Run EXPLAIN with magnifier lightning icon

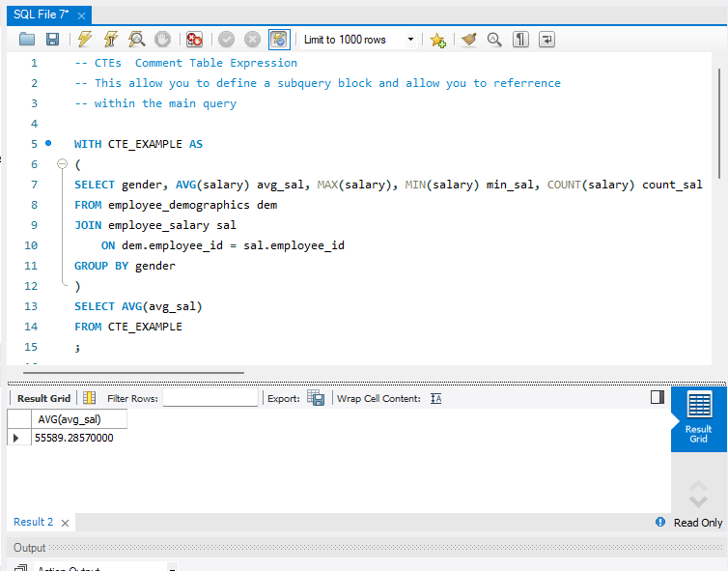click(x=136, y=40)
